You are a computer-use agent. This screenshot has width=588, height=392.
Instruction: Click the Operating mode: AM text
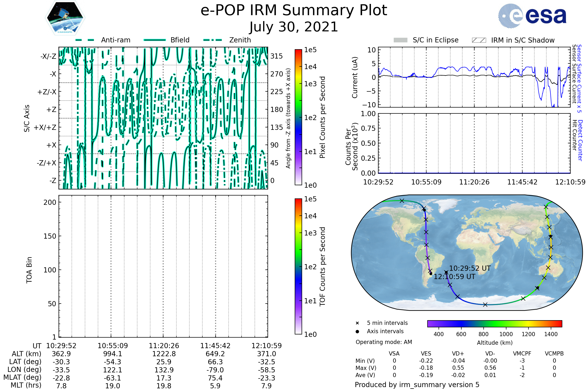pos(384,342)
